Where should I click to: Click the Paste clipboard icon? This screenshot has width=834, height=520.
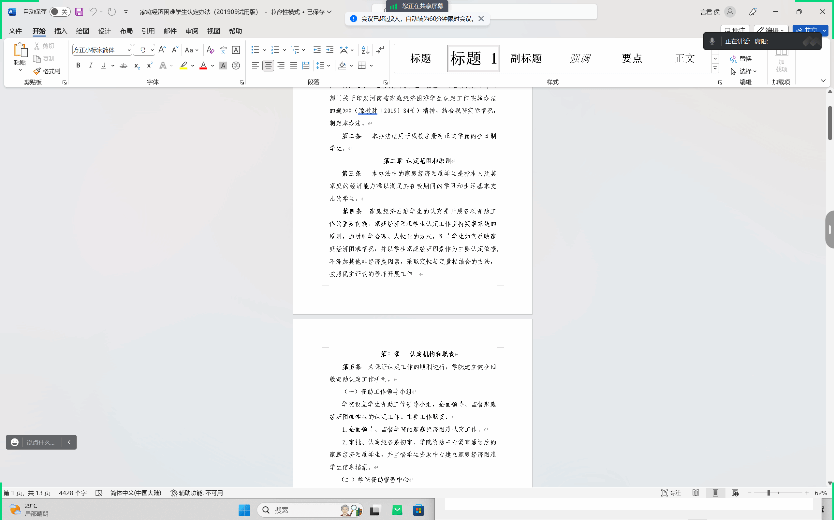pos(20,52)
